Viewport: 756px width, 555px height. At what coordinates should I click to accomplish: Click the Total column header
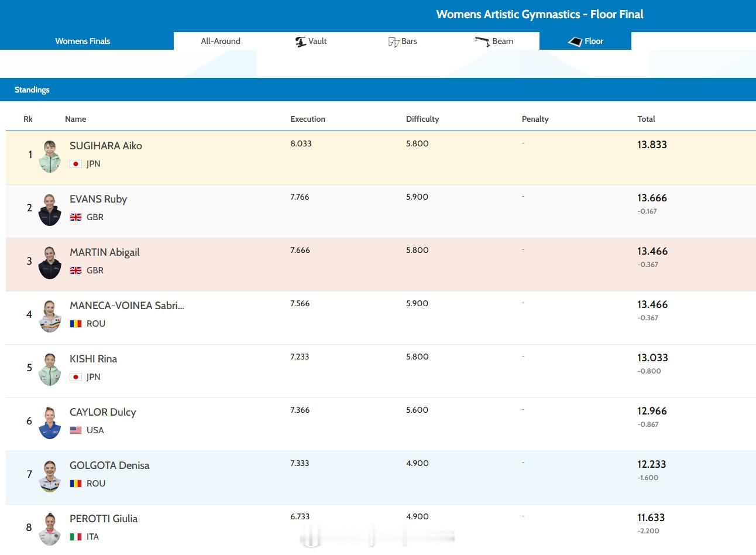(646, 119)
